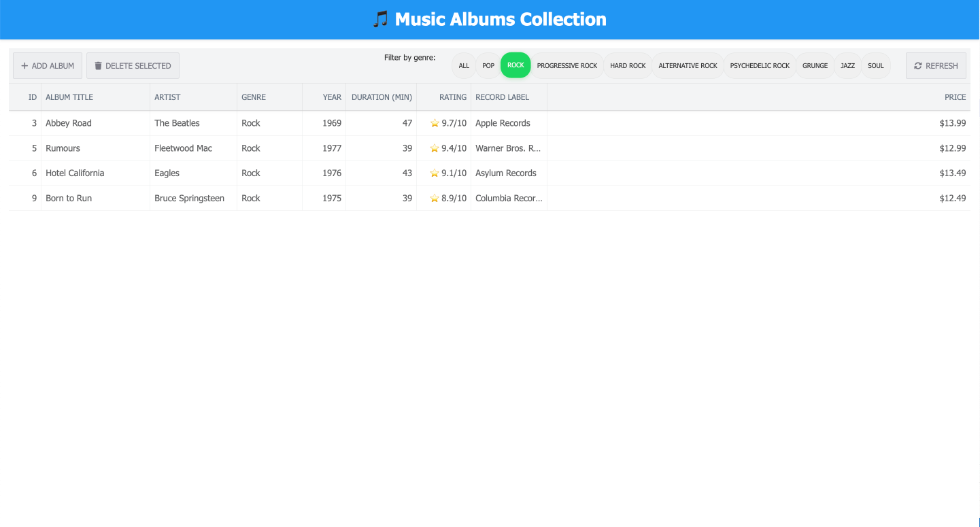980x527 pixels.
Task: Click the music note icon in header
Action: click(381, 19)
